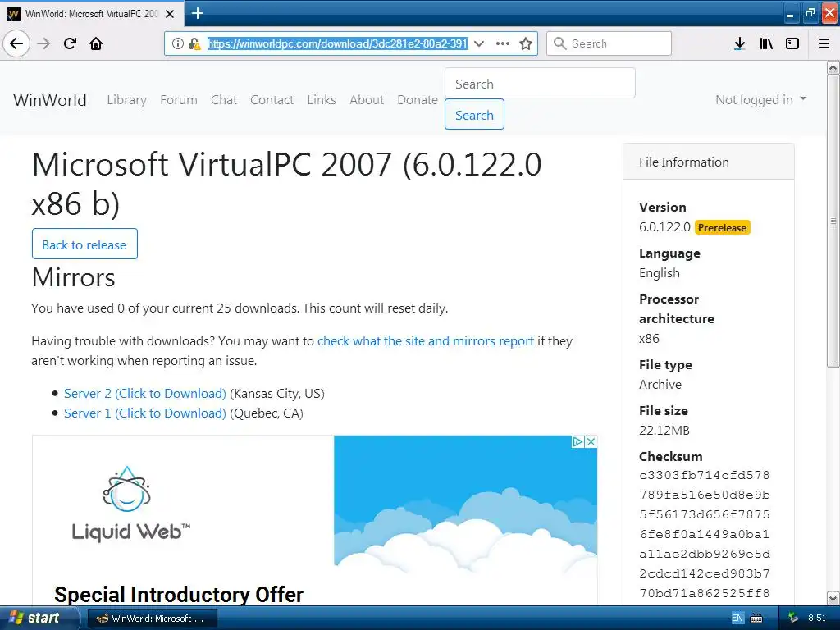Screen dimensions: 840x630
Task: Click the Liquid Web logo
Action: 130,504
